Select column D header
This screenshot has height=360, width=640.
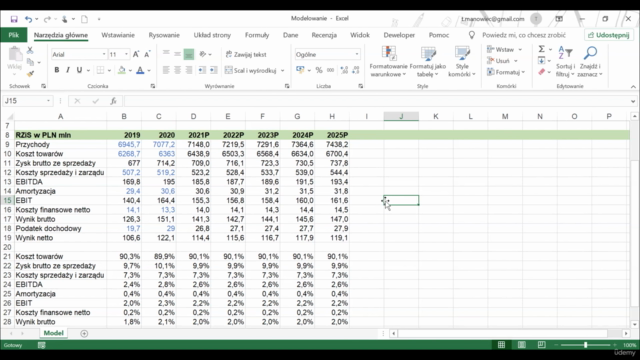coord(193,116)
